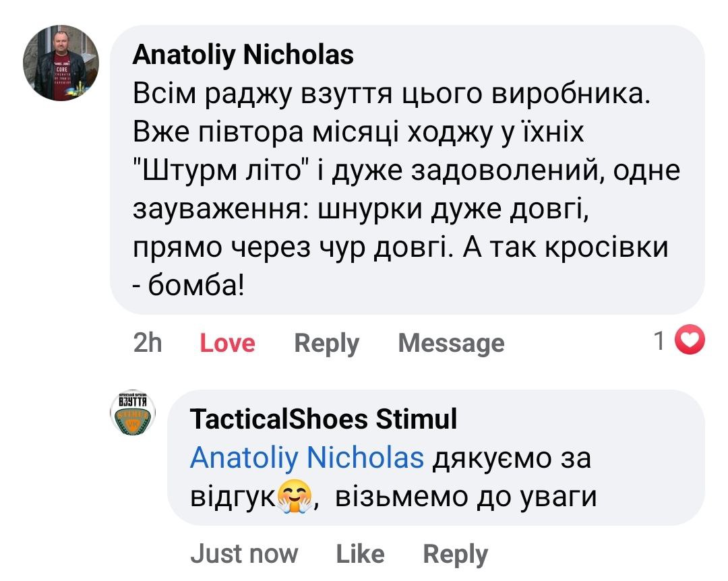Toggle Love reaction on Anatoliy's comment
Image resolution: width=728 pixels, height=581 pixels.
coord(227,344)
